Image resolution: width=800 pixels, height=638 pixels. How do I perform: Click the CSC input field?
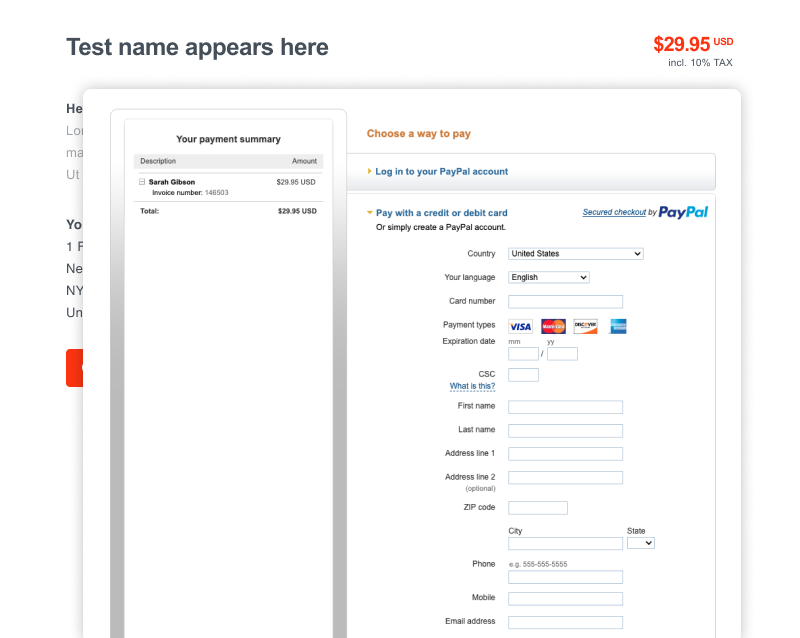coord(523,375)
